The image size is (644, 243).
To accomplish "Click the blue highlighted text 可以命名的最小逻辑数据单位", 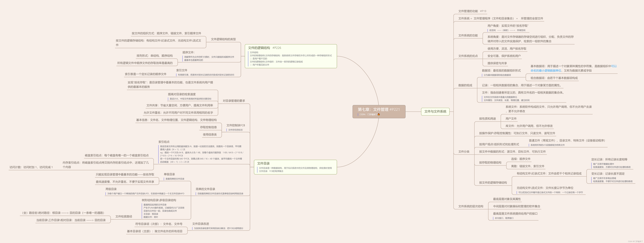I will tap(574, 68).
